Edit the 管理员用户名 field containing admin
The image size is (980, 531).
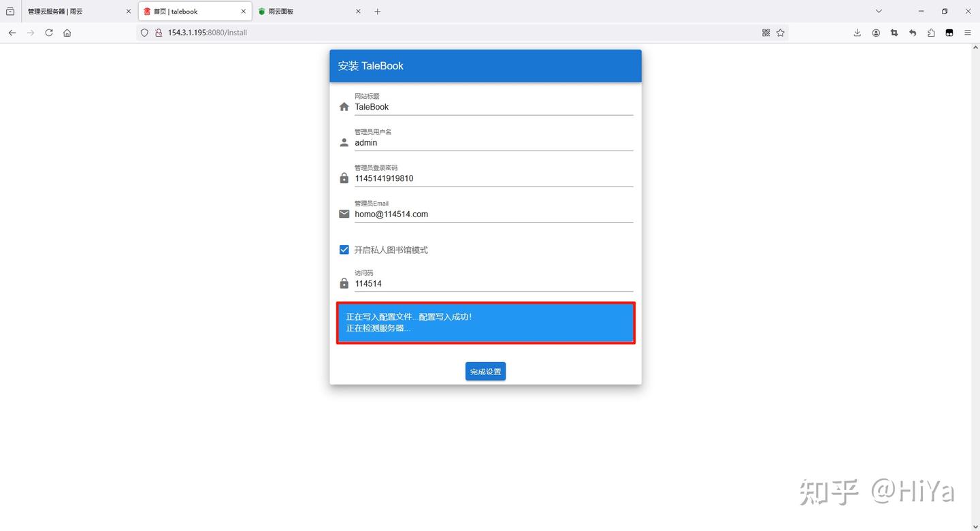493,143
